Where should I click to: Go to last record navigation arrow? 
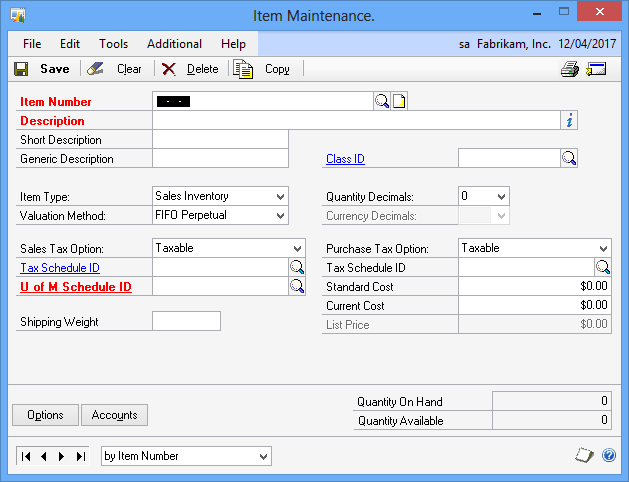[81, 456]
